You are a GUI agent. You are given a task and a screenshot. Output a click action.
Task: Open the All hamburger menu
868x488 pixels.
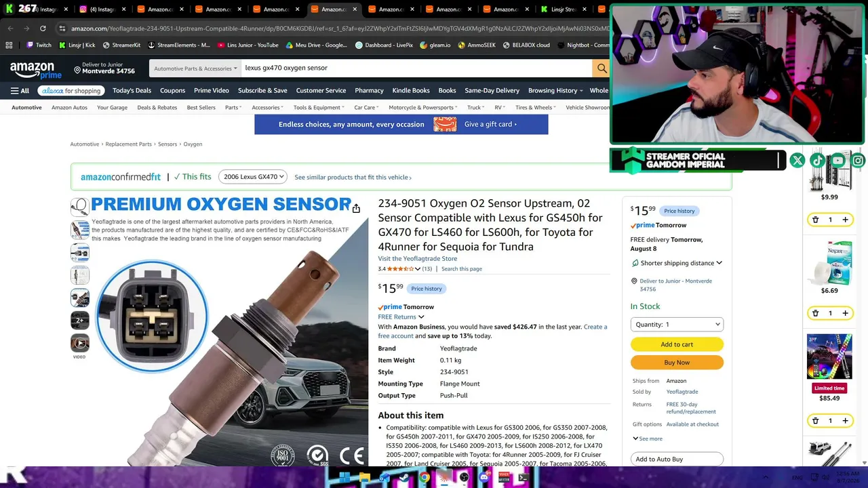(x=20, y=91)
